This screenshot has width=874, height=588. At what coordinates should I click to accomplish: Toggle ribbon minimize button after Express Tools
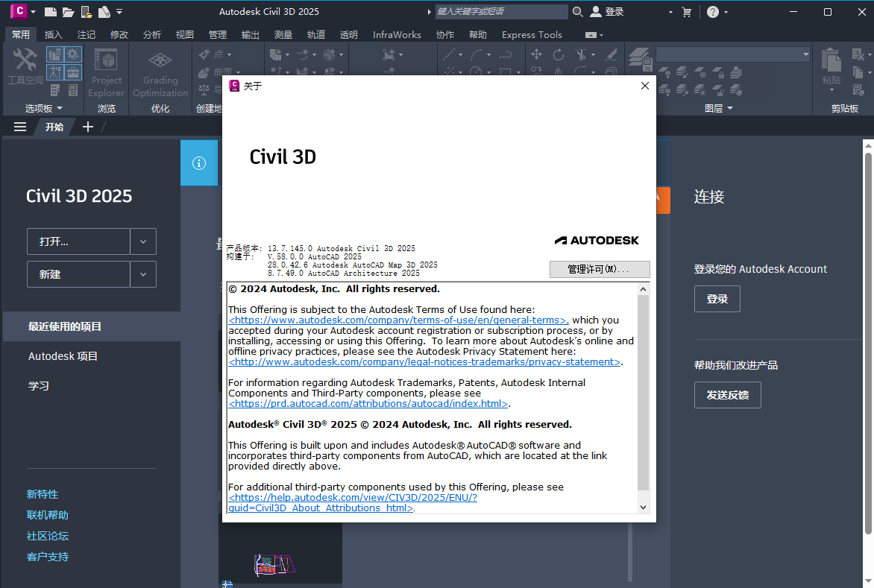point(591,35)
